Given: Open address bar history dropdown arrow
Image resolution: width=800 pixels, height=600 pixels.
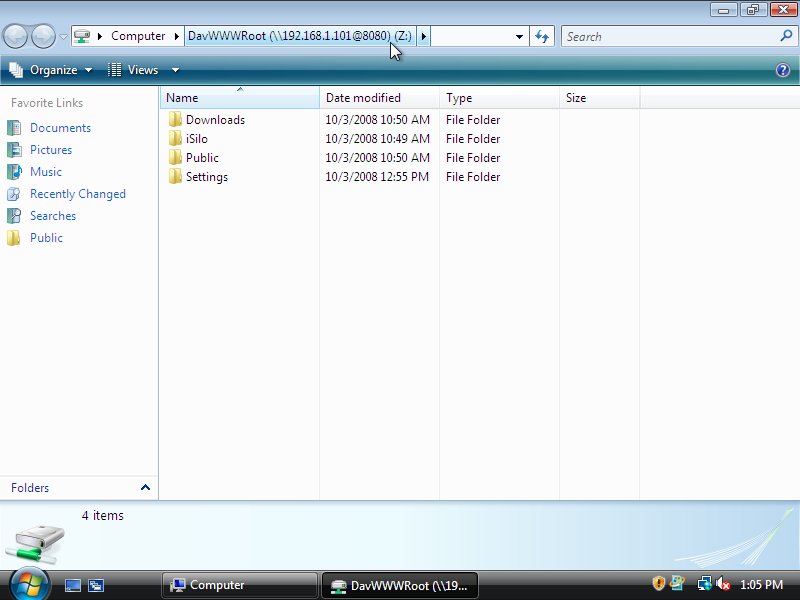Looking at the screenshot, I should [x=519, y=37].
